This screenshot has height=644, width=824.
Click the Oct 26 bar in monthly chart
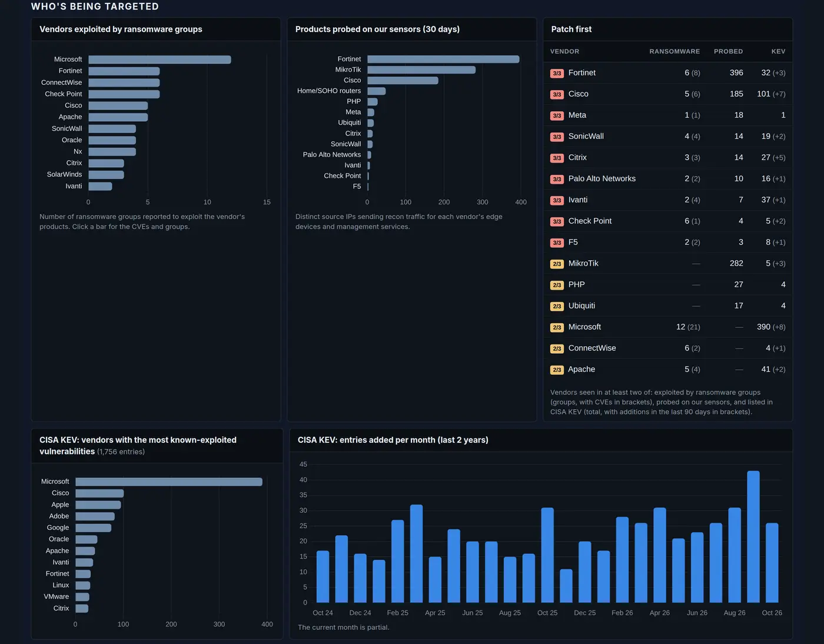point(772,562)
